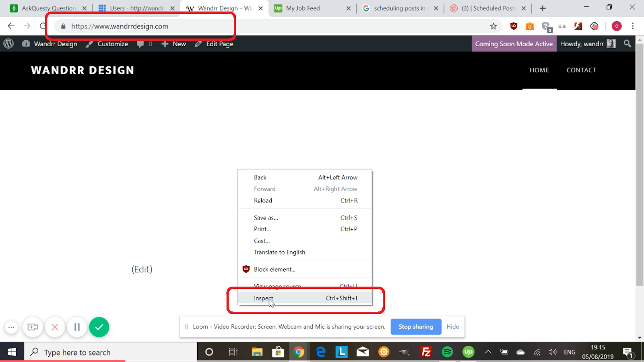Go to CONTACT nav item

click(x=582, y=70)
